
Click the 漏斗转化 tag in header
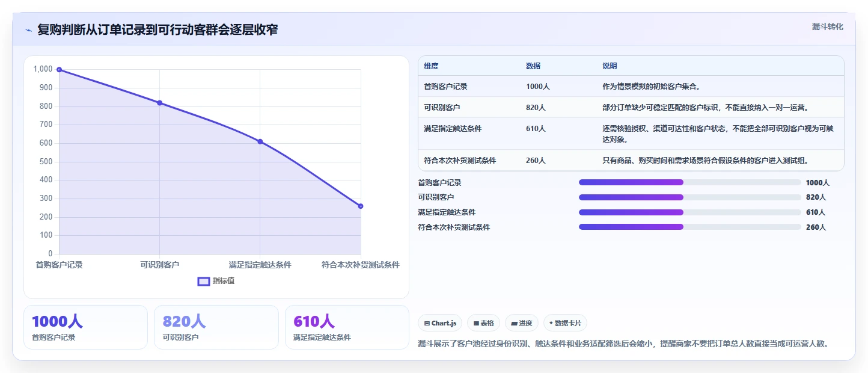click(x=828, y=27)
